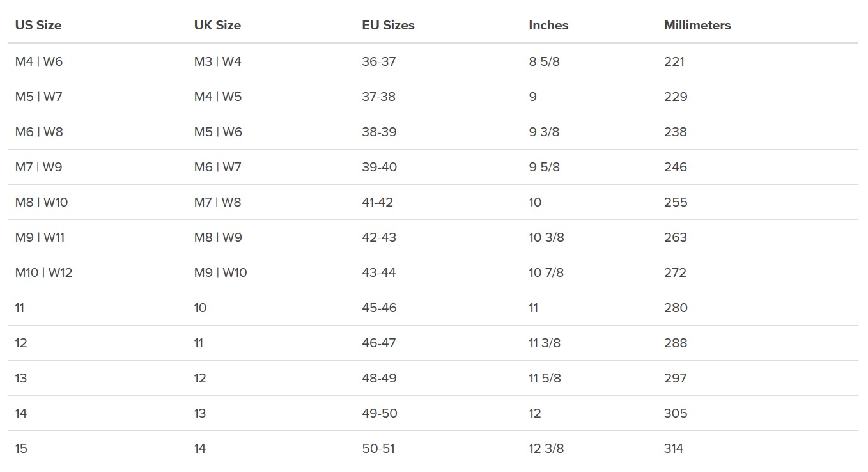The height and width of the screenshot is (472, 868).
Task: Select the M4 | W6 US size cell
Action: [39, 62]
